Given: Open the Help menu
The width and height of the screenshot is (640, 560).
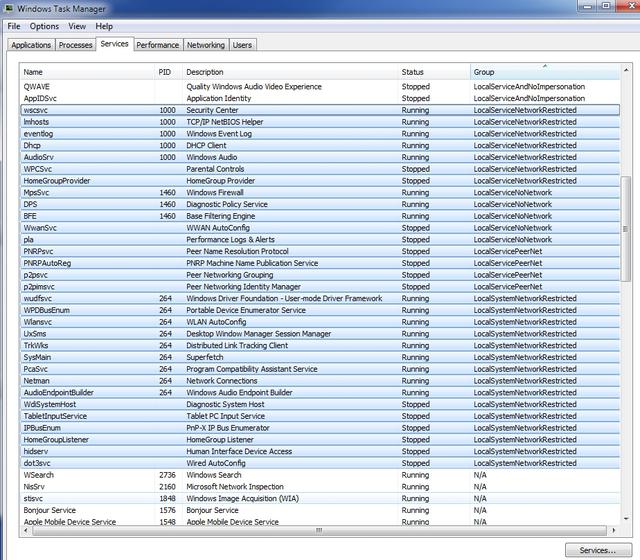Looking at the screenshot, I should pyautogui.click(x=104, y=26).
